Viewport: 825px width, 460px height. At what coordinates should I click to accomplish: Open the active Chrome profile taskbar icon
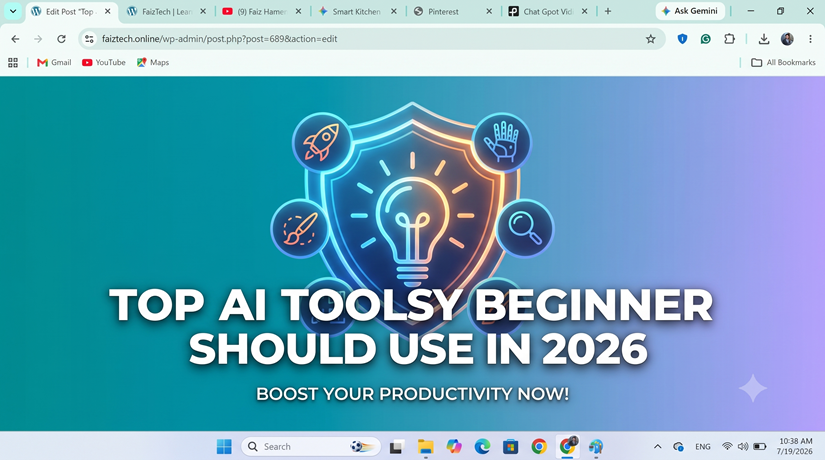click(x=567, y=446)
